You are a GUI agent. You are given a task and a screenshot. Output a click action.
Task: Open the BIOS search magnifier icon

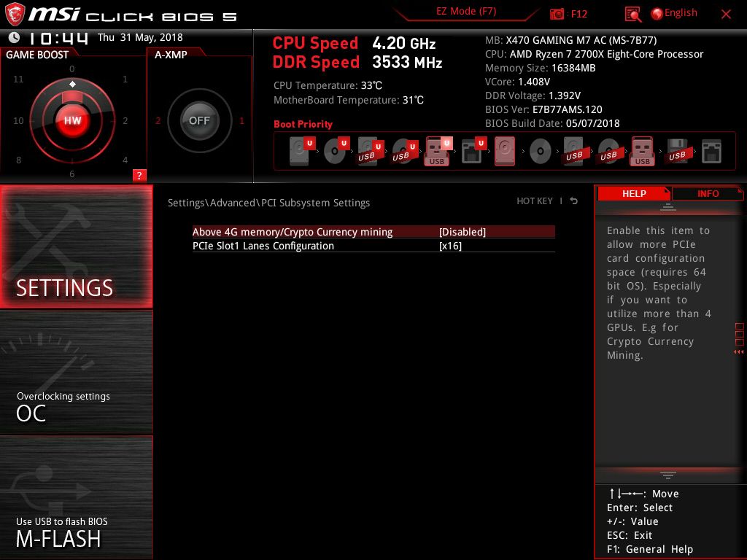click(632, 15)
